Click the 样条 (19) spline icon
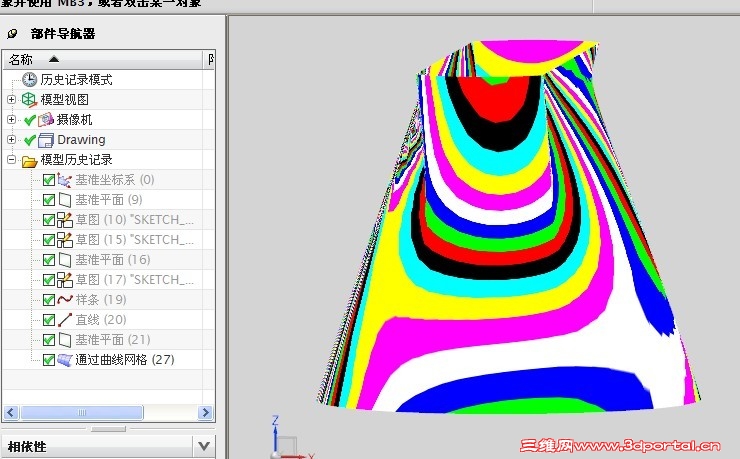740x459 pixels. [x=65, y=300]
